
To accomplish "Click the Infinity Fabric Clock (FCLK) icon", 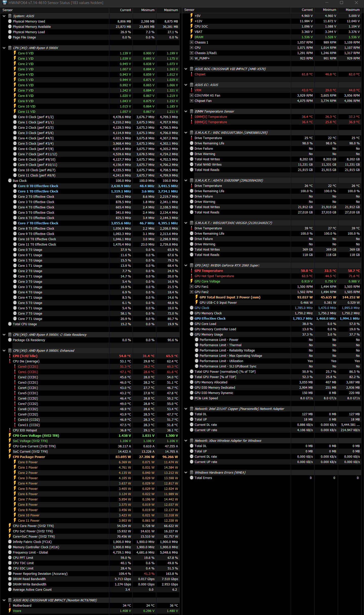I will point(10,542).
